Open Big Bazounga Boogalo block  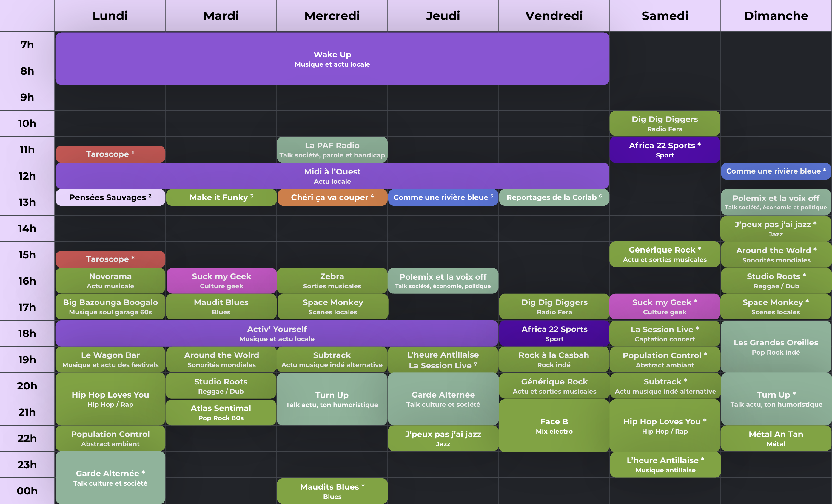110,307
